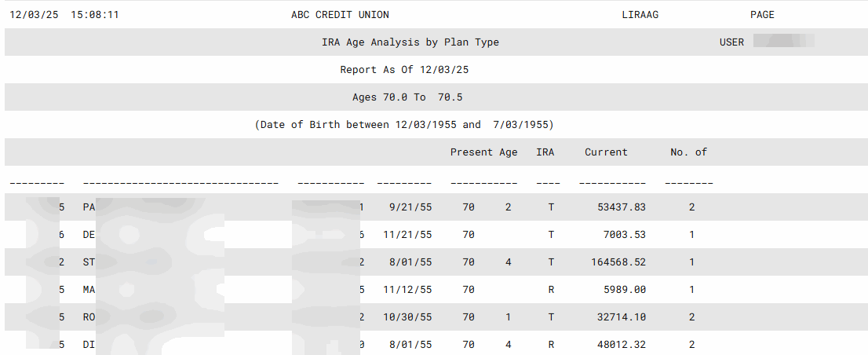Click the Current column header
Screen dimensions: 868x355
point(606,152)
